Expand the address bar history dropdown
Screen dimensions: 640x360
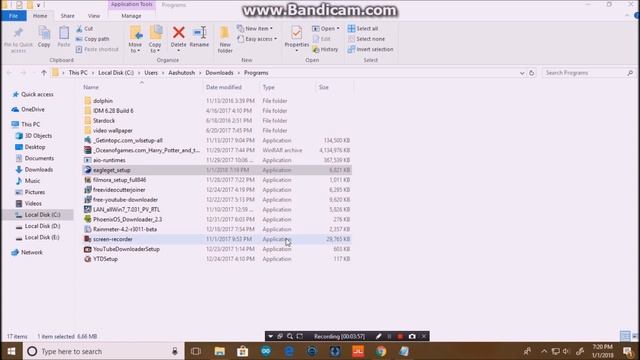coord(522,73)
